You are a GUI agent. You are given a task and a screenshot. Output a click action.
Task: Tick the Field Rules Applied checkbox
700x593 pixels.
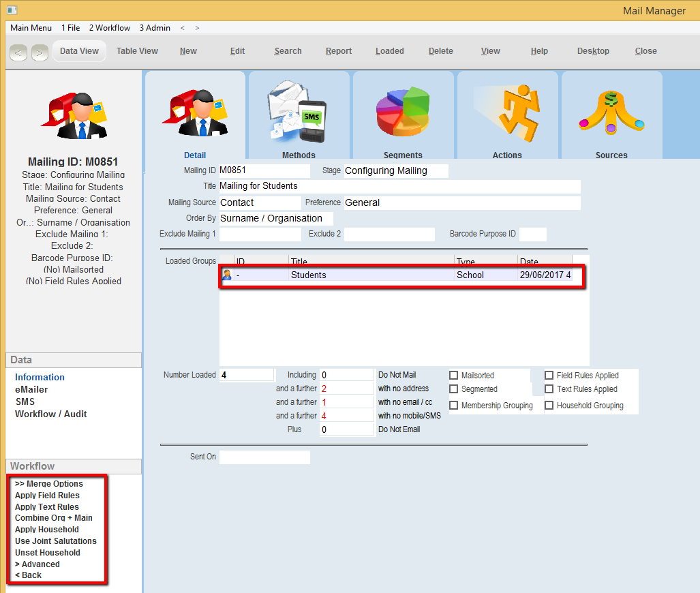pyautogui.click(x=549, y=376)
